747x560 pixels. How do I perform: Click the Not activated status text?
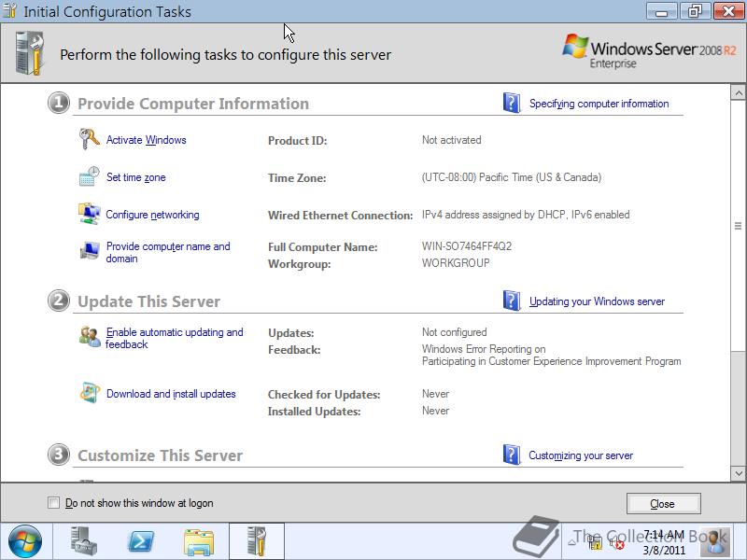tap(451, 140)
